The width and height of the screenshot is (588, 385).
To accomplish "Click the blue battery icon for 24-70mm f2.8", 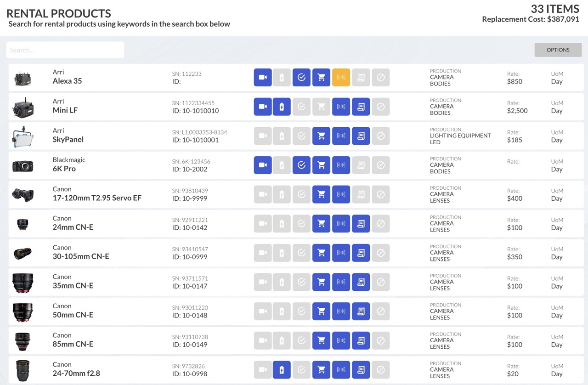I will (x=282, y=370).
